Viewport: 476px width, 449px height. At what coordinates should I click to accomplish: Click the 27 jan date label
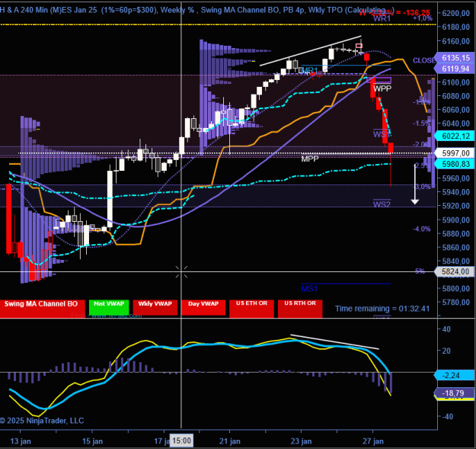[x=372, y=441]
